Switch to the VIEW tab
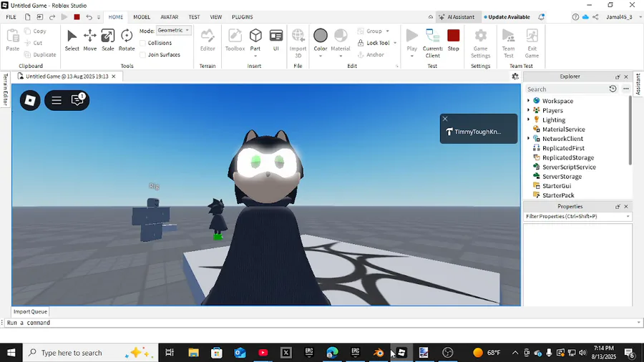The image size is (644, 362). click(215, 17)
